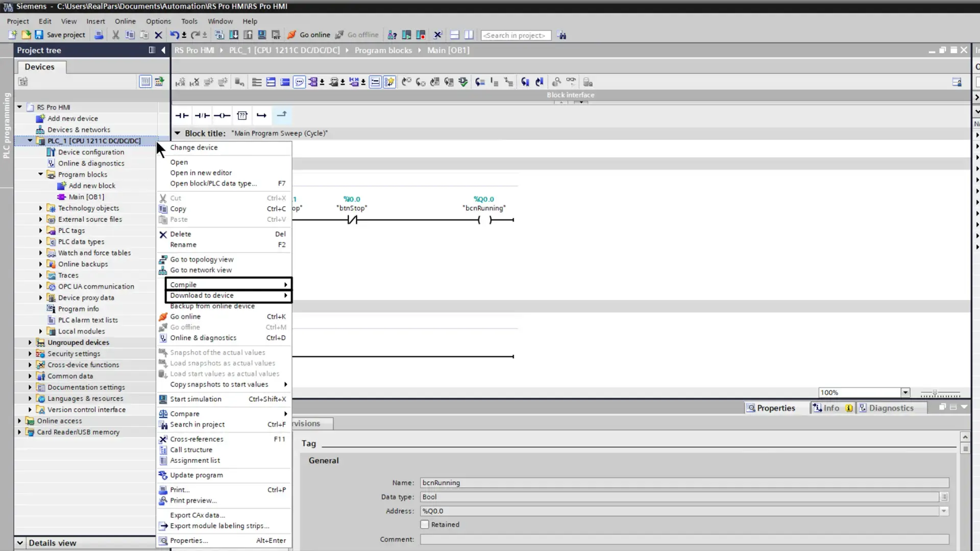Collapse the Program blocks folder
The height and width of the screenshot is (551, 980).
(x=41, y=174)
